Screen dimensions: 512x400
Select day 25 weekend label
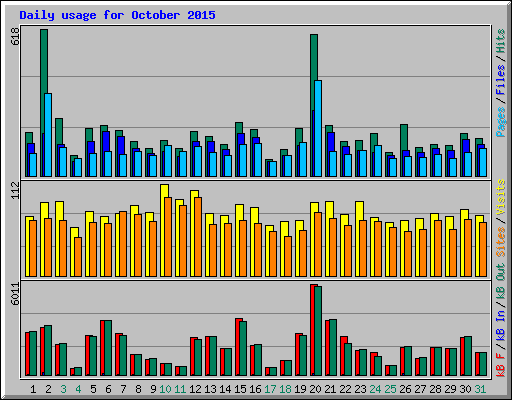click(390, 389)
